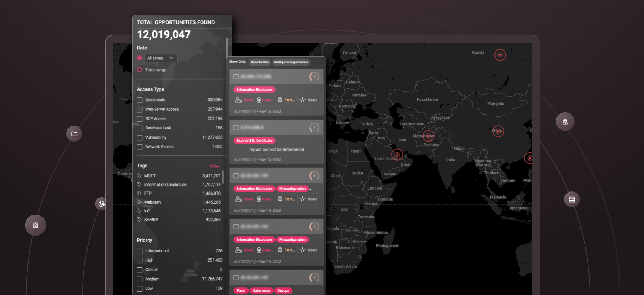
Task: Click the Kubernetes tag badge
Action: [x=261, y=290]
